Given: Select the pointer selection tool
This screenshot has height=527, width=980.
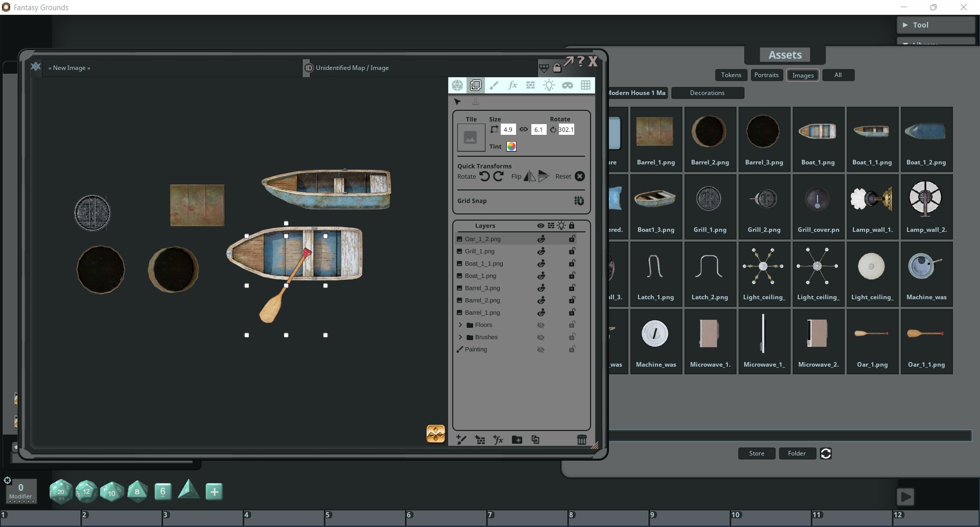Looking at the screenshot, I should 457,102.
